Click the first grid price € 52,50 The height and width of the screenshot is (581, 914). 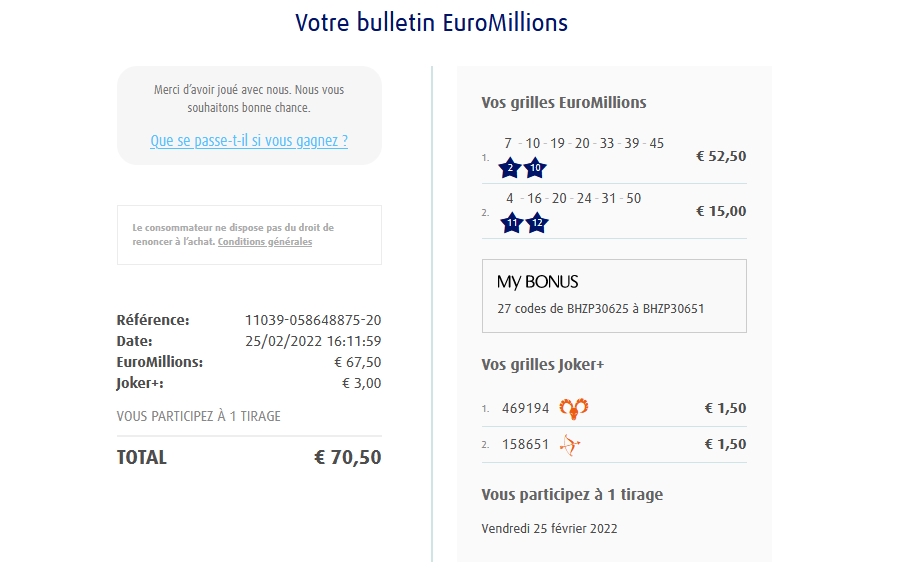pos(721,156)
